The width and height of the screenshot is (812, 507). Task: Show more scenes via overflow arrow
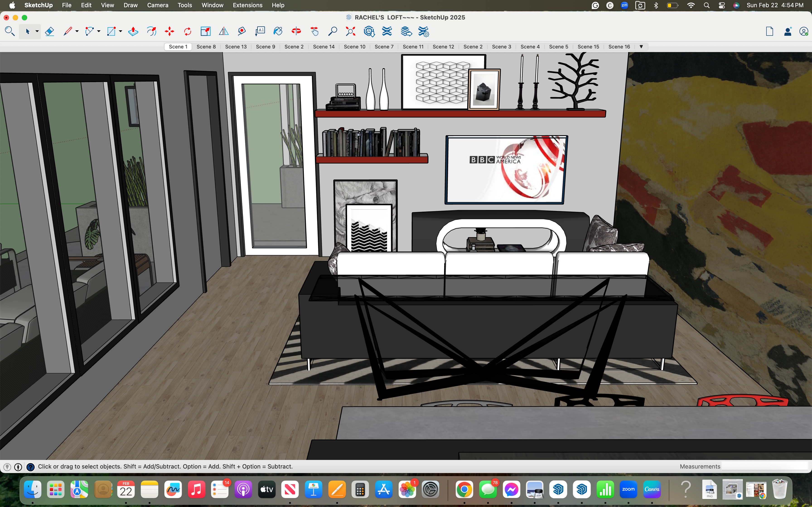pyautogui.click(x=641, y=47)
